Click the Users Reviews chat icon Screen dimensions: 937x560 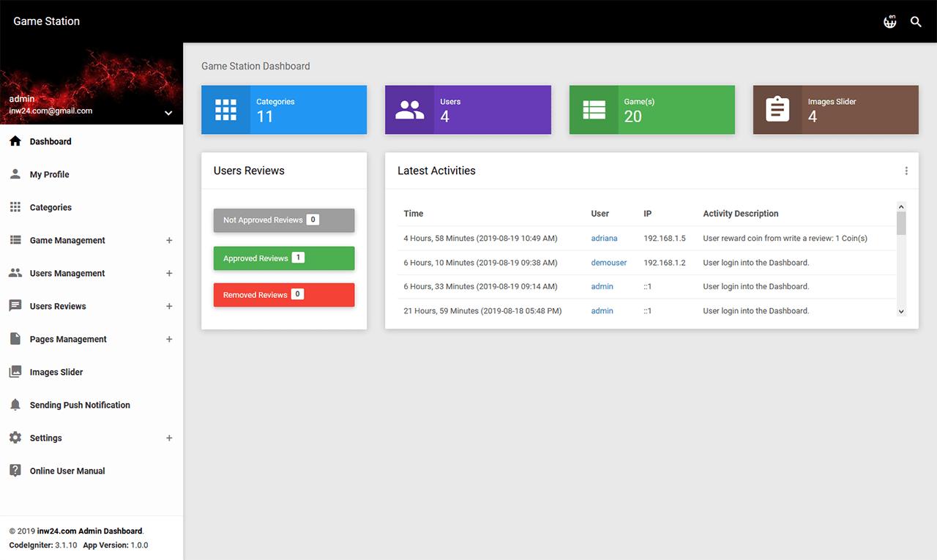pos(15,306)
